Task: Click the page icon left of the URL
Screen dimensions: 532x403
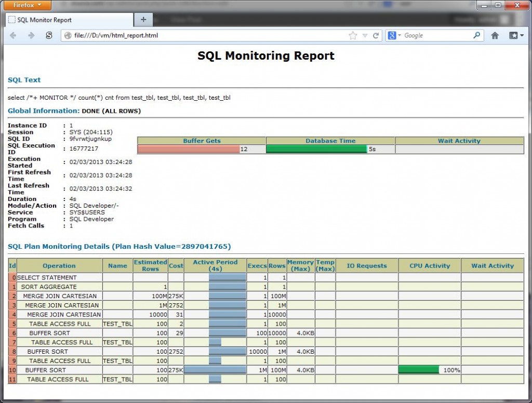Action: coord(68,35)
